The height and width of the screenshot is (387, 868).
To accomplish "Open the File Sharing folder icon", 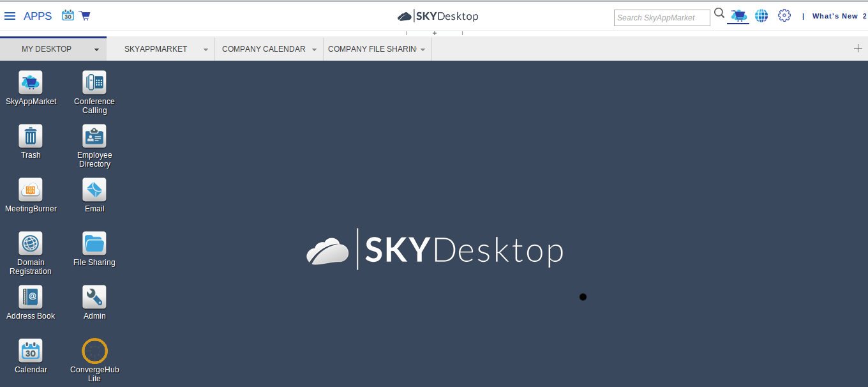I will 94,243.
